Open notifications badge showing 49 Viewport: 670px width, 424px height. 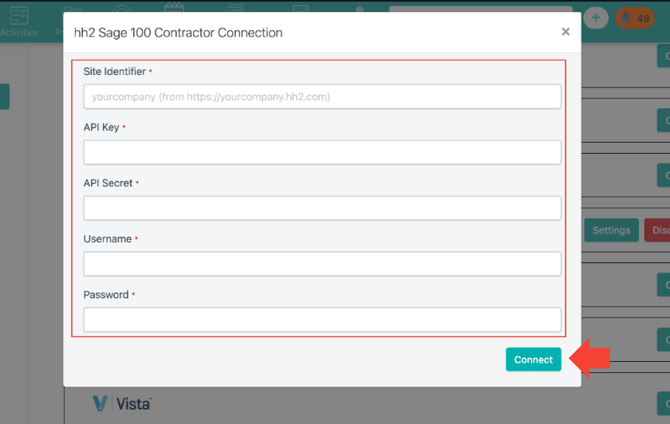point(635,18)
